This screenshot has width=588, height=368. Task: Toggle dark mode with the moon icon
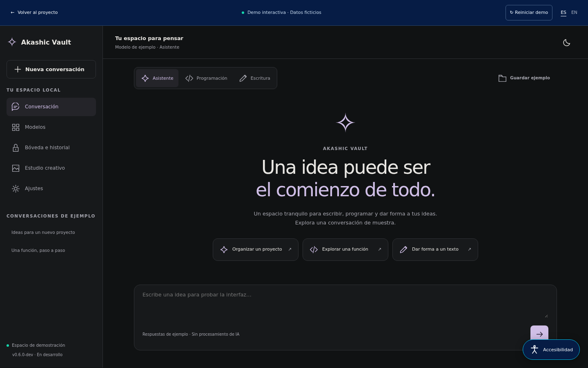point(566,43)
